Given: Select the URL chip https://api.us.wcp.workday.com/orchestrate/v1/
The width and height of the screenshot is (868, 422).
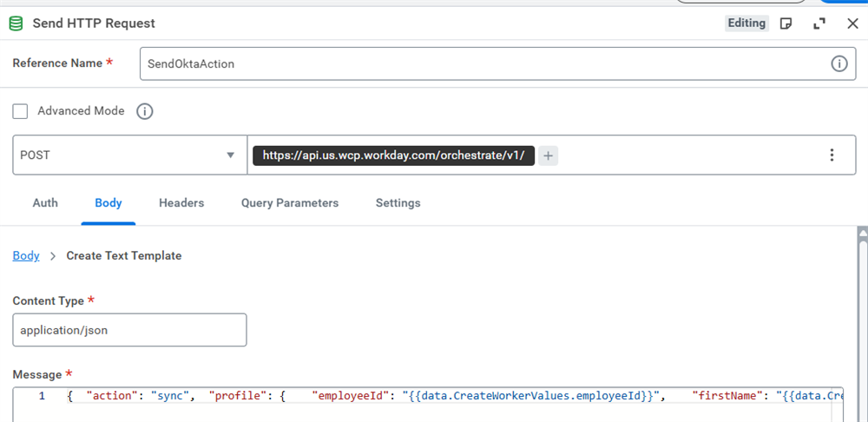Looking at the screenshot, I should pyautogui.click(x=393, y=155).
